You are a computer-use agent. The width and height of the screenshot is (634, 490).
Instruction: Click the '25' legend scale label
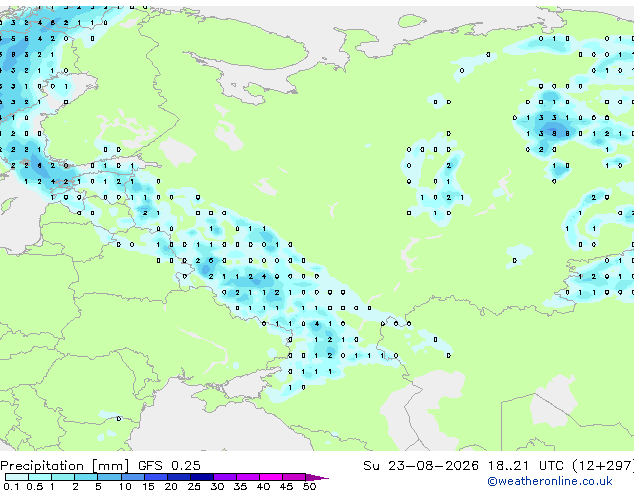point(194,486)
